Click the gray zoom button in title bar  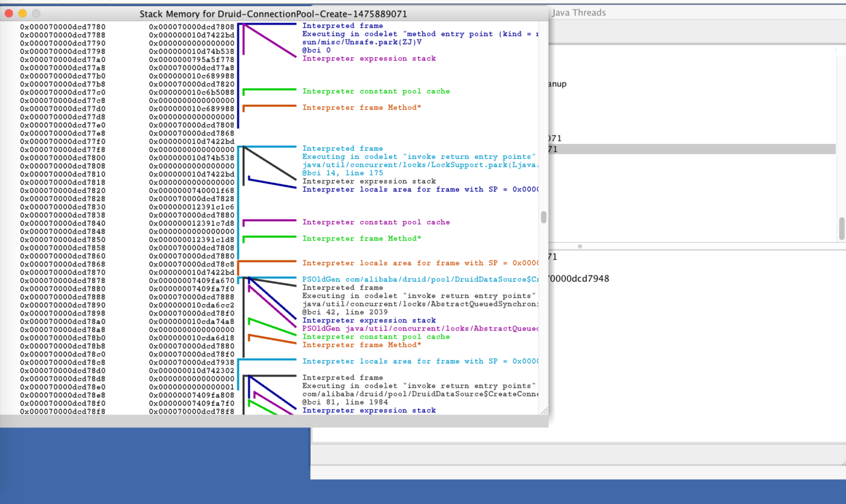coord(35,14)
